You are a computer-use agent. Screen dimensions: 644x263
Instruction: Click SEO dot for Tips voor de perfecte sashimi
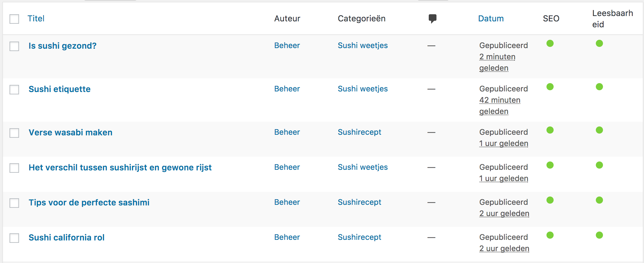(x=550, y=200)
